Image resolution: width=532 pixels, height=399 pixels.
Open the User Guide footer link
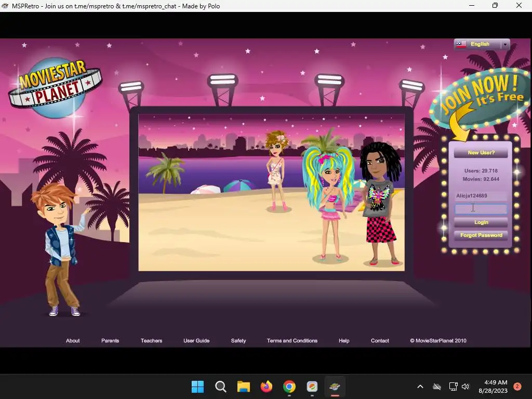pos(196,341)
